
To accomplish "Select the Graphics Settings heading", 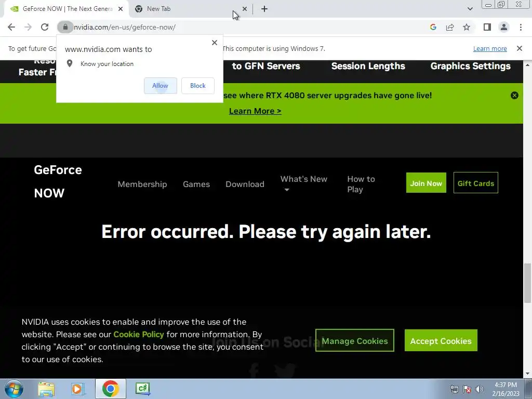I will point(471,66).
